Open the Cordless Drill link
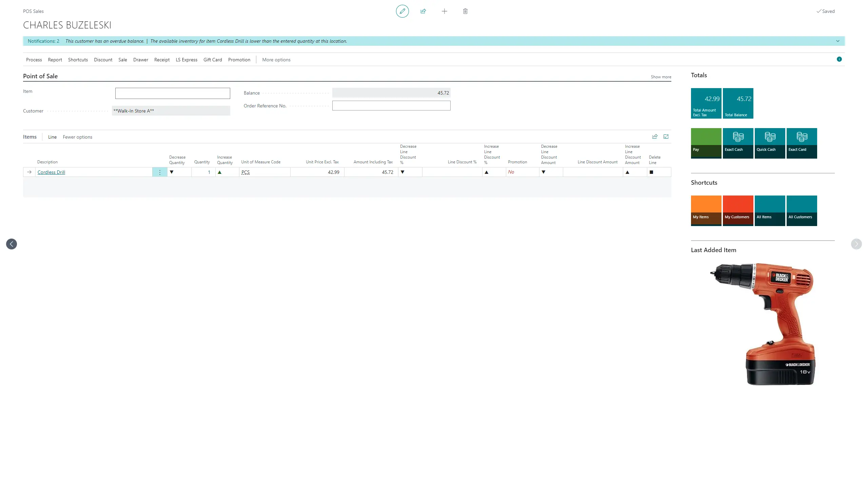 (51, 172)
